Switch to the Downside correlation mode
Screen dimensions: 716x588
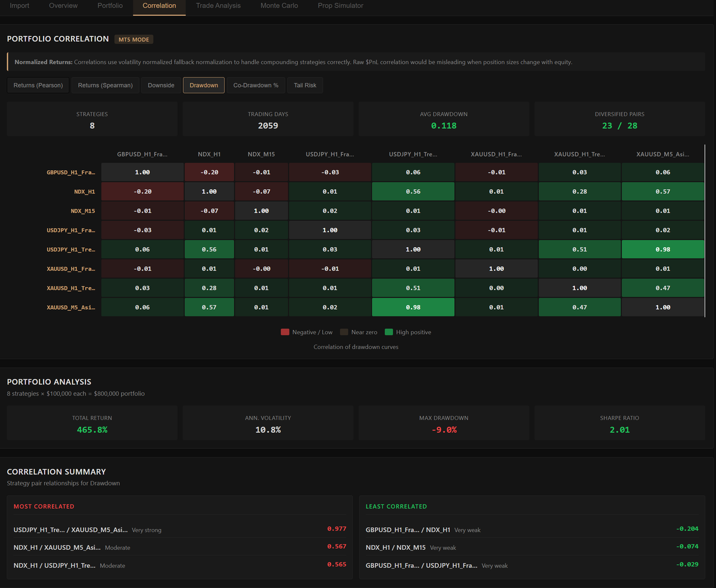pyautogui.click(x=161, y=85)
